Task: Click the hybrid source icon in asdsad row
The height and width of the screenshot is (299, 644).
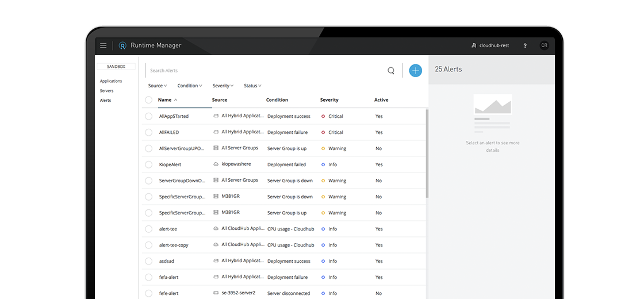Action: (216, 260)
